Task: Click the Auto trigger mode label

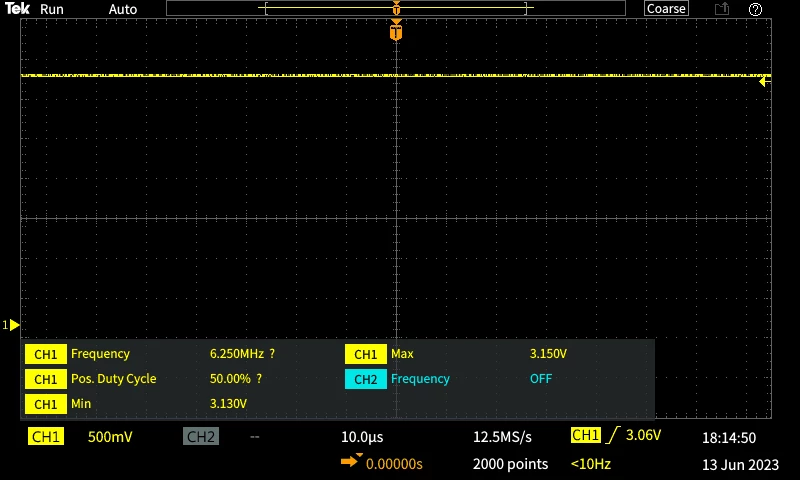Action: tap(122, 9)
